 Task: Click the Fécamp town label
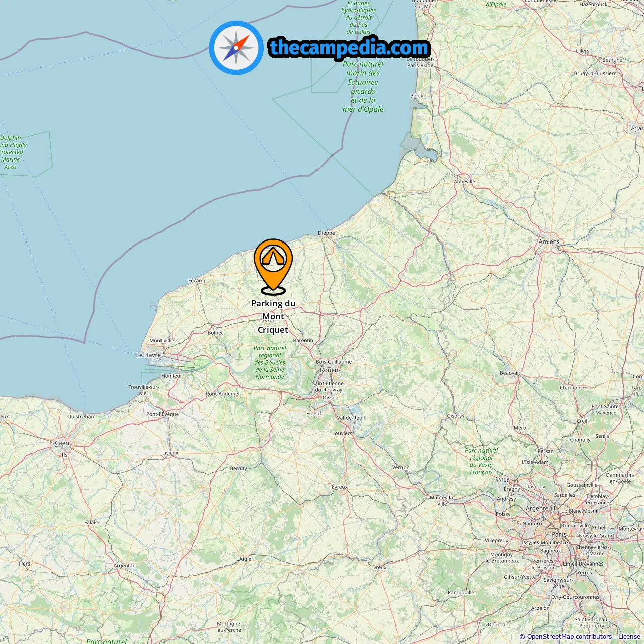[x=197, y=280]
